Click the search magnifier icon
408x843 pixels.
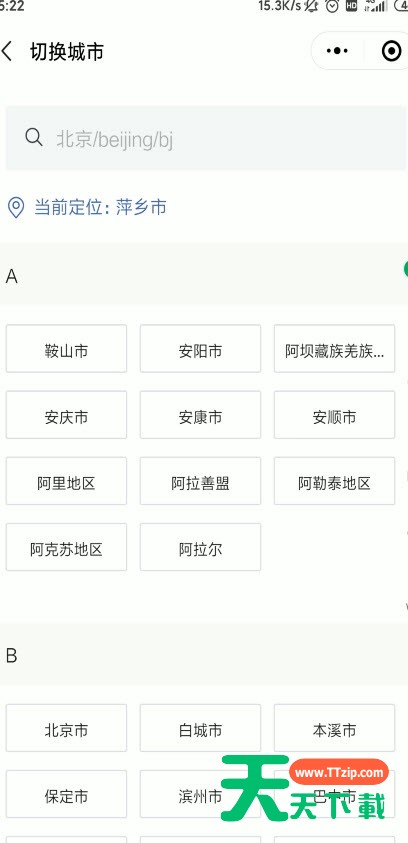(x=34, y=138)
